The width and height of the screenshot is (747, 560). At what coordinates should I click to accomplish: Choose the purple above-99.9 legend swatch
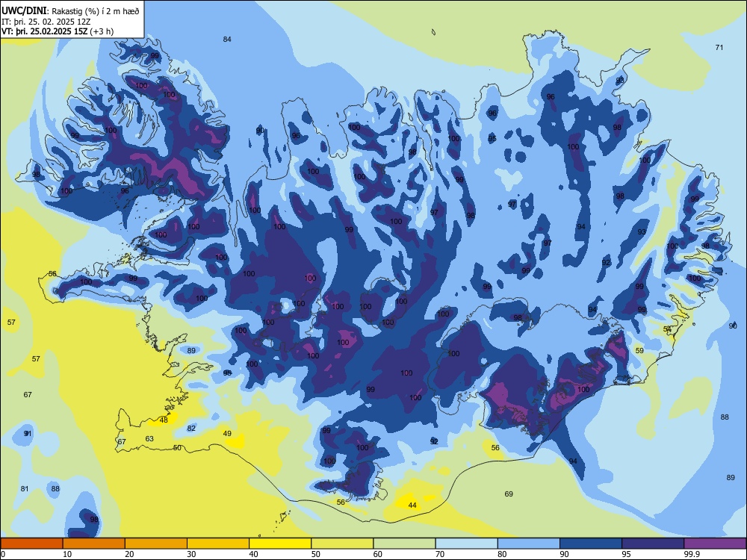[x=715, y=544]
